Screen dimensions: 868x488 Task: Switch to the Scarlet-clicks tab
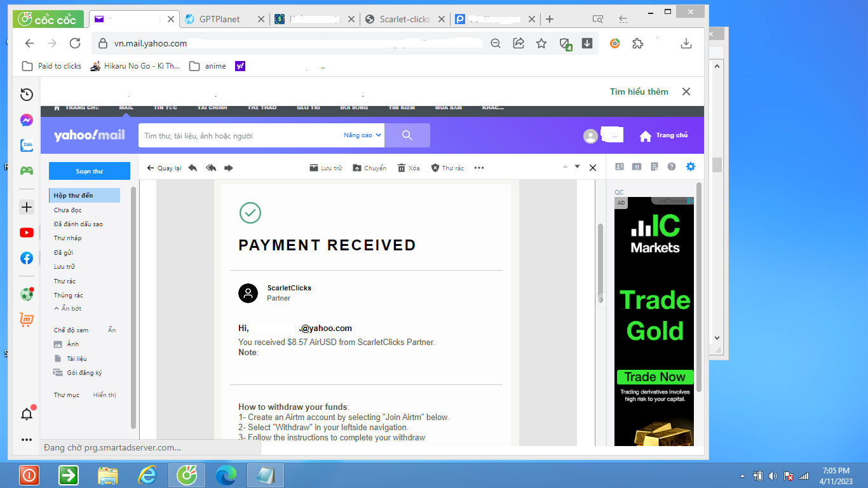pos(405,19)
